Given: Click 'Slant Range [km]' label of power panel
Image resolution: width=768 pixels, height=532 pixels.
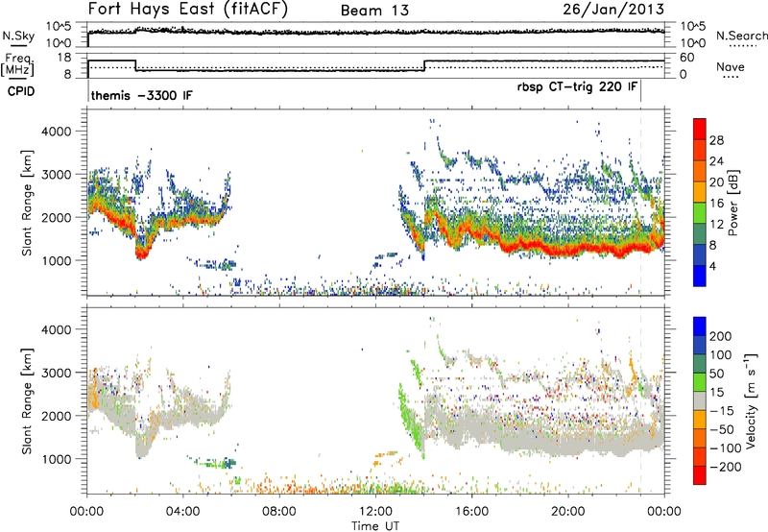Looking at the screenshot, I should [x=27, y=203].
